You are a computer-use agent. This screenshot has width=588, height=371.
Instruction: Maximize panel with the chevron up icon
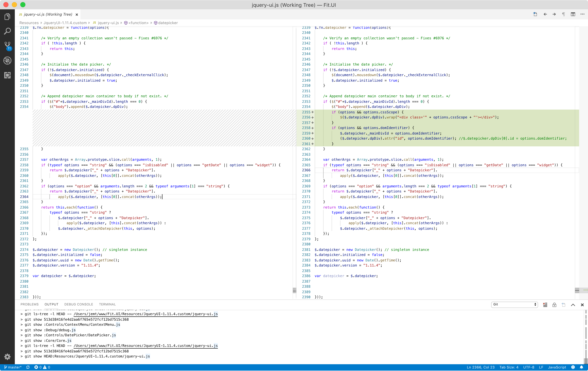573,305
